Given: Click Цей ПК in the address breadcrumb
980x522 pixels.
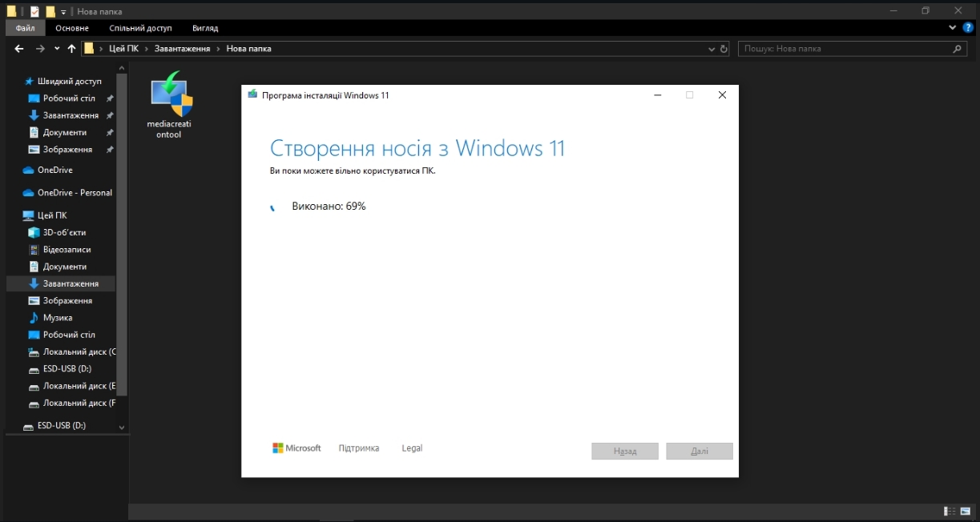Looking at the screenshot, I should pos(123,49).
